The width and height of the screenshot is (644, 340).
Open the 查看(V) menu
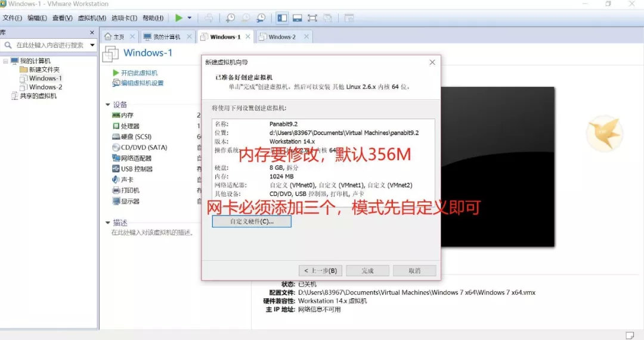pos(63,18)
